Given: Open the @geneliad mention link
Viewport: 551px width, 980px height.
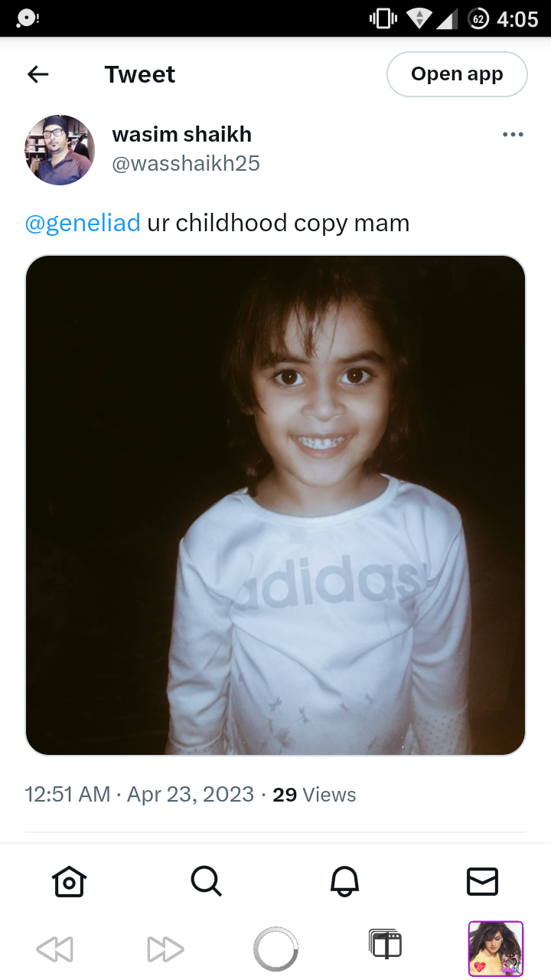Looking at the screenshot, I should coord(83,223).
